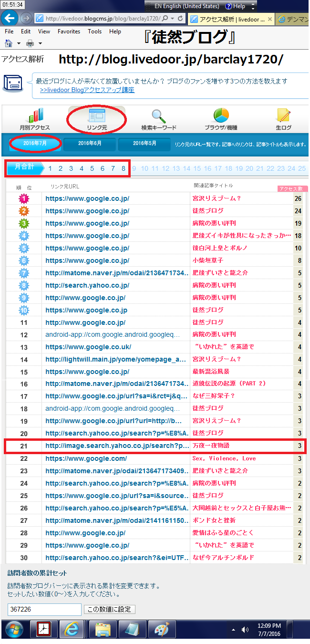
Task: Click the rank 2 orange badge
Action: (x=24, y=211)
